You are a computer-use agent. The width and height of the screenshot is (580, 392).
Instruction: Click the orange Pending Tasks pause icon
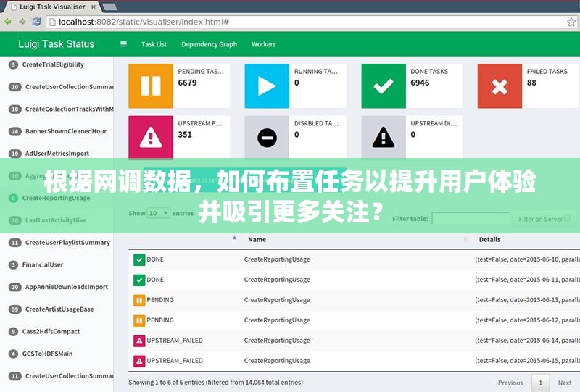[x=151, y=86]
